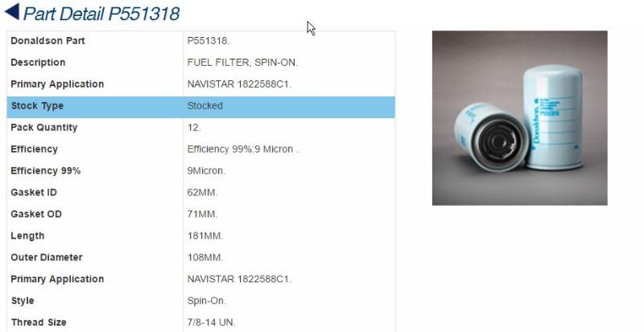Screen dimensions: 644x332
Task: Select the Pack Quantity row
Action: tap(200, 128)
